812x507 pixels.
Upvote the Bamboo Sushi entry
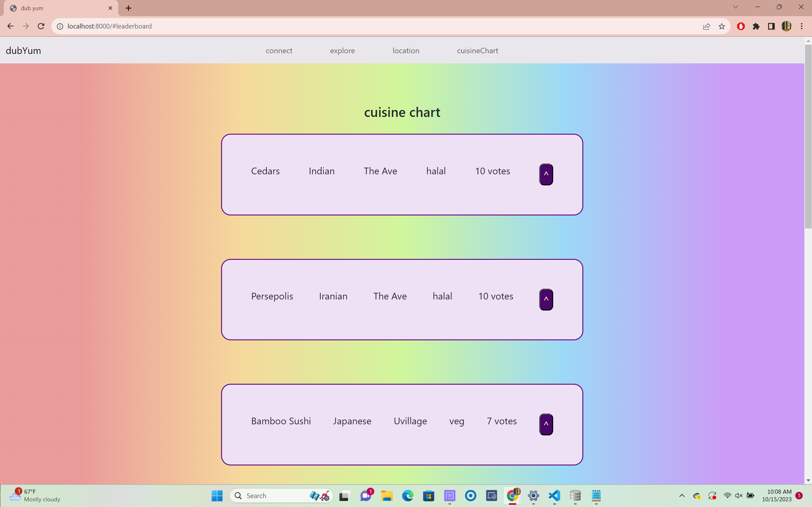[x=546, y=424]
